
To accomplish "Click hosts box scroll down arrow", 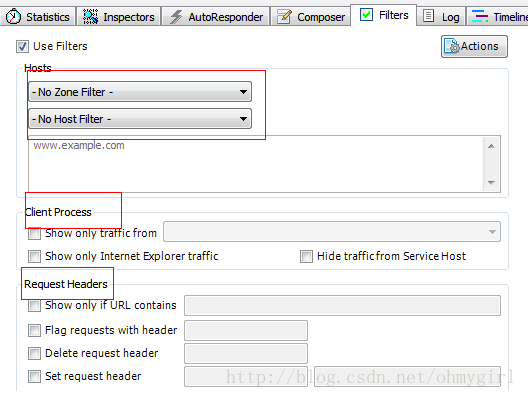I will [x=491, y=183].
